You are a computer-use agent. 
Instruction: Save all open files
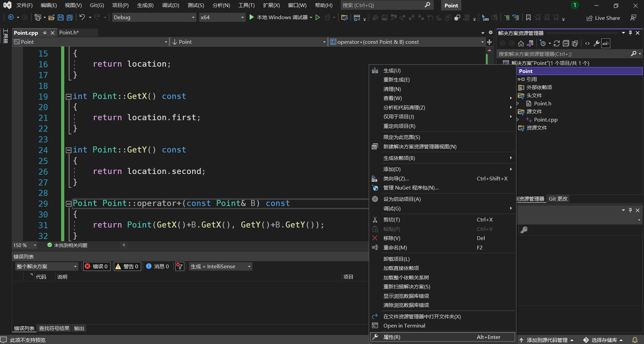pyautogui.click(x=69, y=17)
